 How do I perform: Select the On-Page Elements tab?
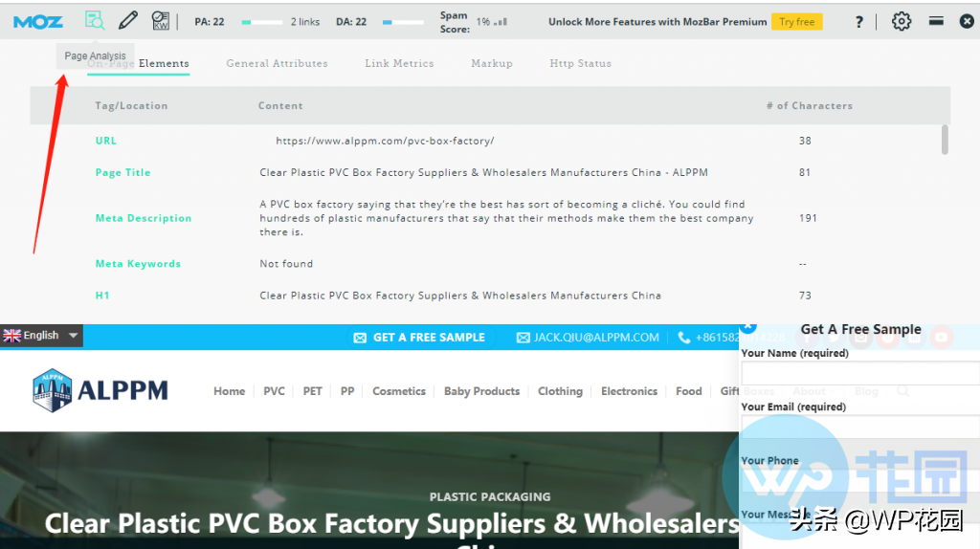click(x=138, y=64)
